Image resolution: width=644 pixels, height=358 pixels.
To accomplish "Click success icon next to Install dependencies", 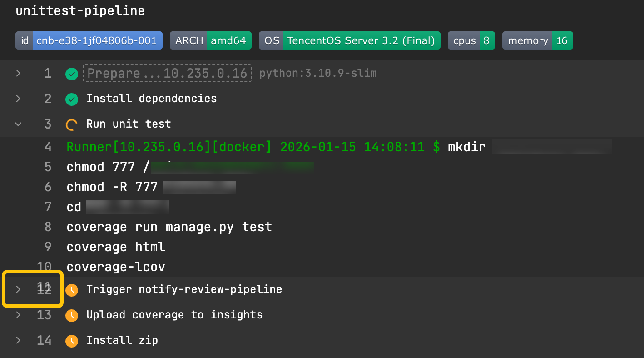I will pos(72,99).
